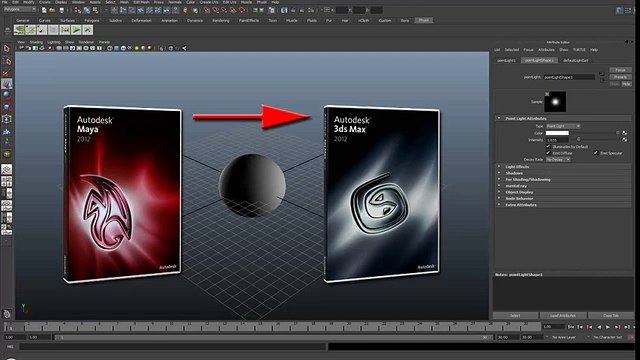Expand the Extra Attributes section

[499, 204]
